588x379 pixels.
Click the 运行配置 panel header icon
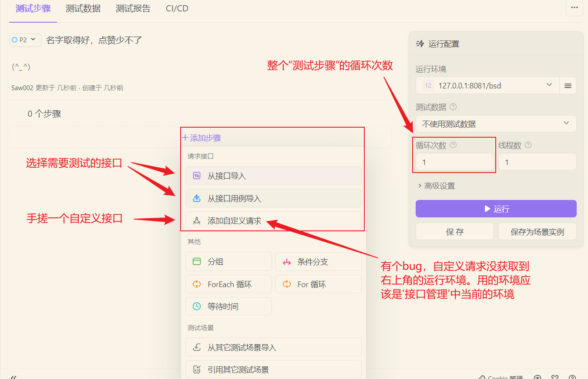coord(420,44)
